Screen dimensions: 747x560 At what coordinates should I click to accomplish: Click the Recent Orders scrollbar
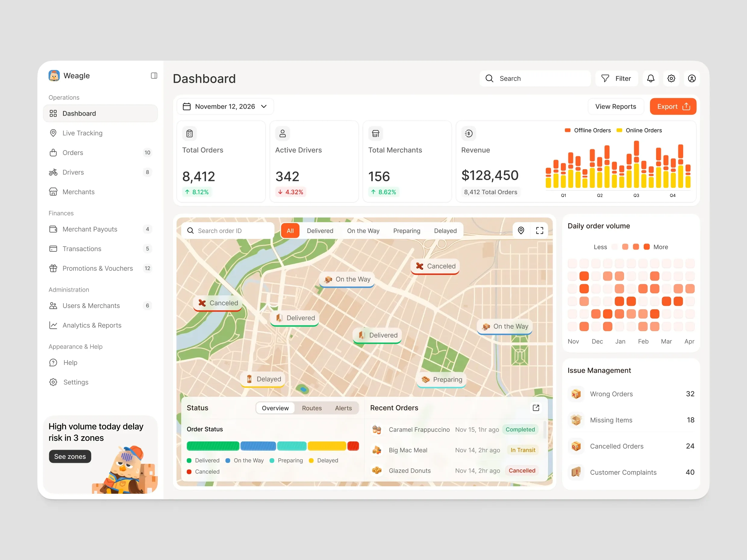(x=545, y=430)
